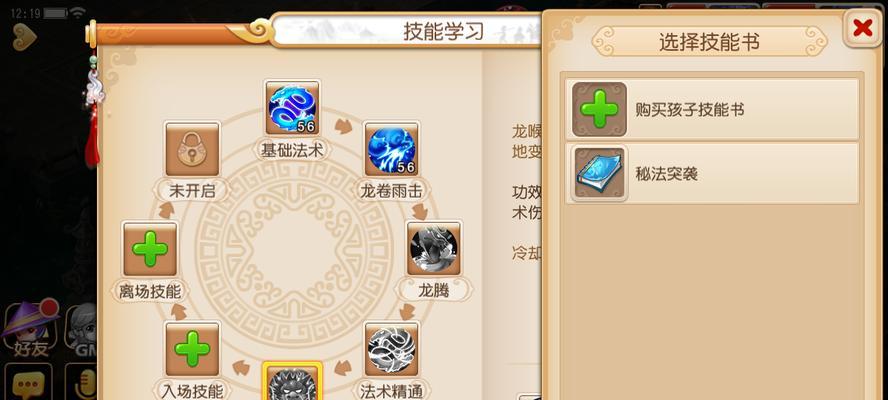
Task: Choose 购买孩子技能书 in the list
Action: pos(712,109)
